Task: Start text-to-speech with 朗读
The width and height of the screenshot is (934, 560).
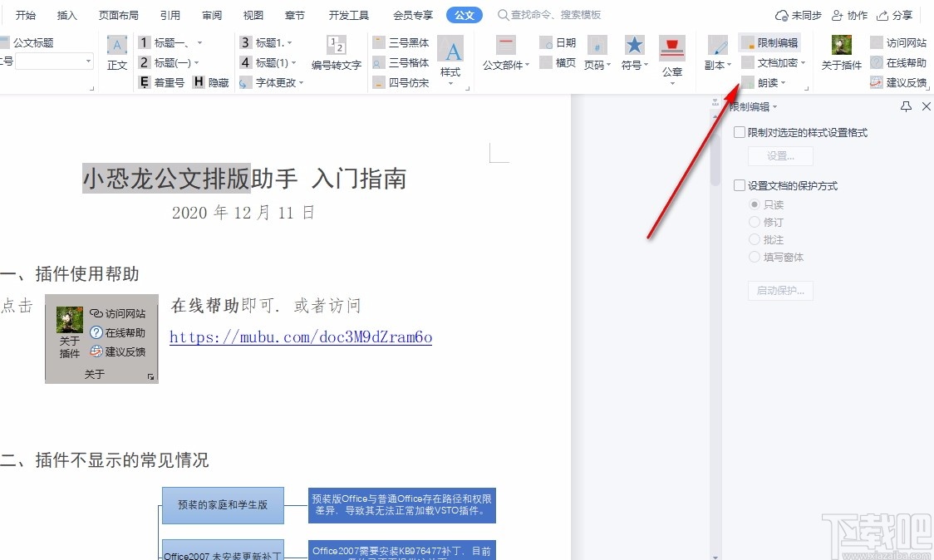Action: click(x=769, y=81)
